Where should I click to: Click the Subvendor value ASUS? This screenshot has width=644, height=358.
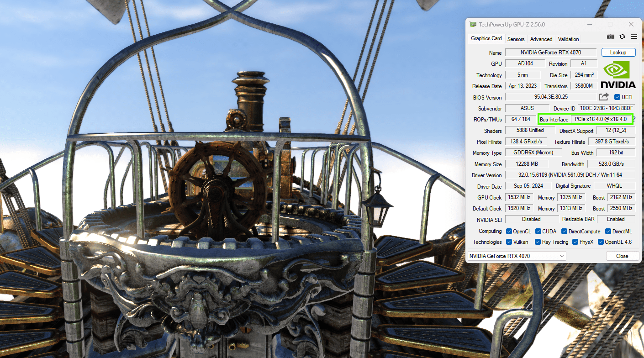(x=527, y=108)
